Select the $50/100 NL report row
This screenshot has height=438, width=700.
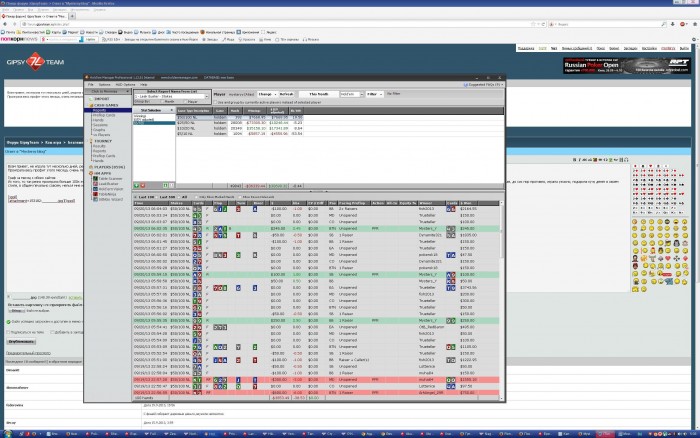click(240, 117)
